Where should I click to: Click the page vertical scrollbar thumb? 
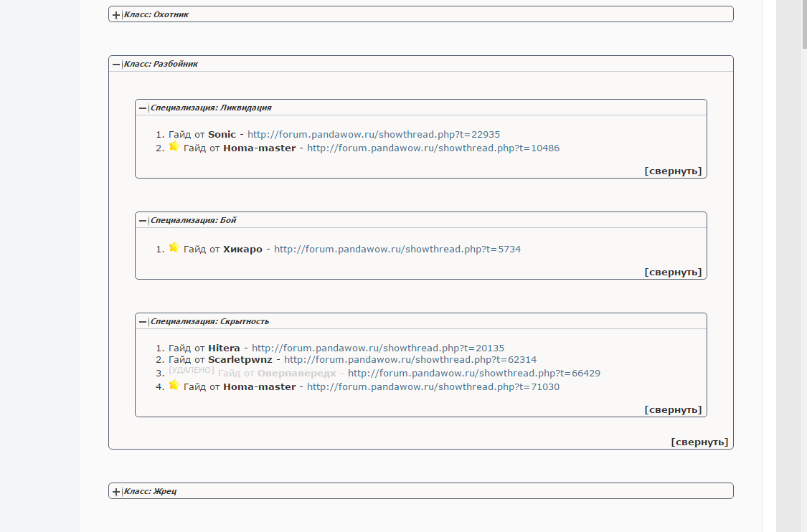point(803,25)
